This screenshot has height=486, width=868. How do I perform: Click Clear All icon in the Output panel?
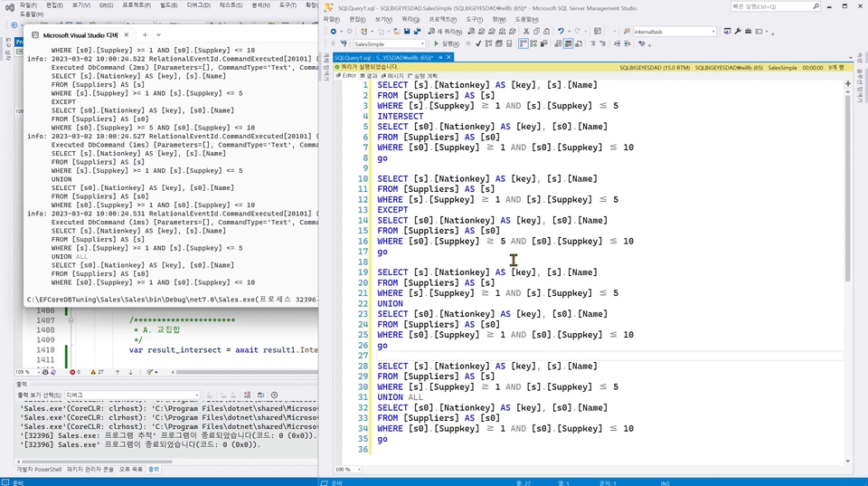[x=247, y=395]
